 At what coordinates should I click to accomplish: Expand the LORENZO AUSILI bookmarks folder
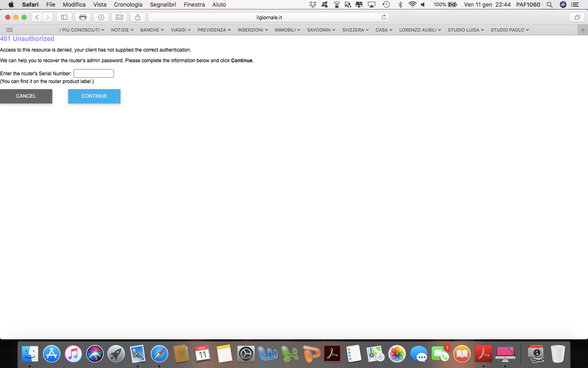[x=420, y=30]
